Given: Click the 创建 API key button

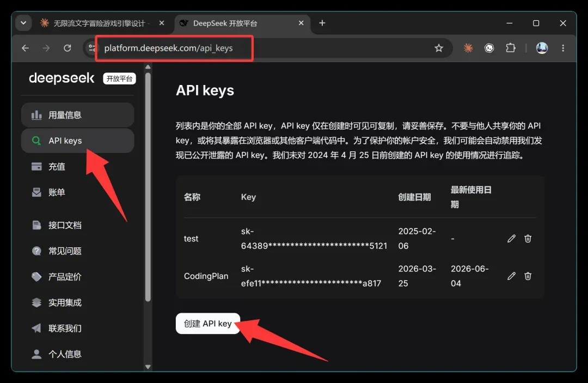Looking at the screenshot, I should tap(208, 324).
